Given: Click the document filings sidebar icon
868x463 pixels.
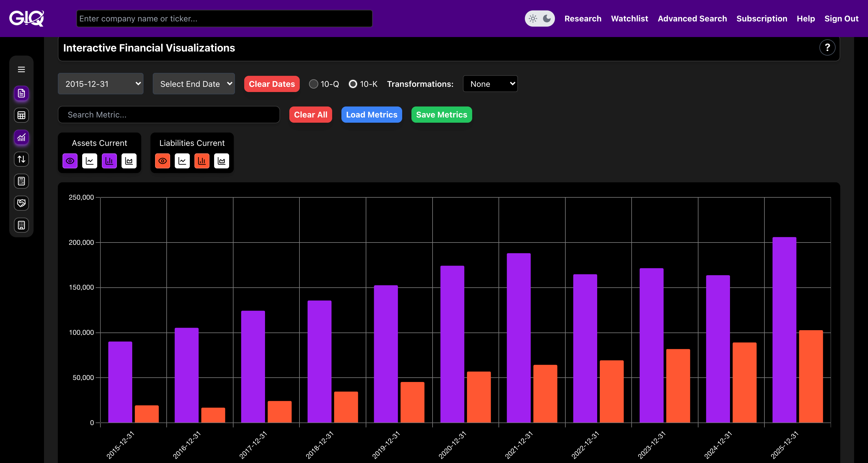Looking at the screenshot, I should [21, 93].
